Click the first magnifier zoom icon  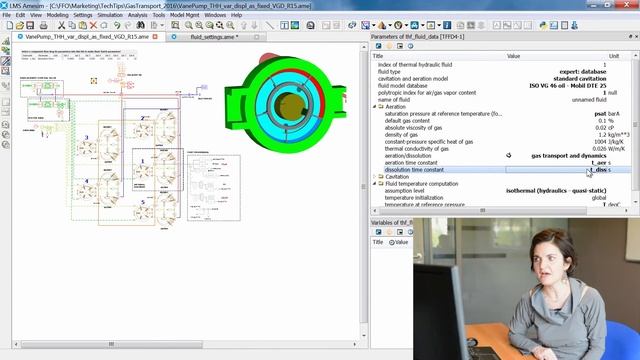(189, 25)
